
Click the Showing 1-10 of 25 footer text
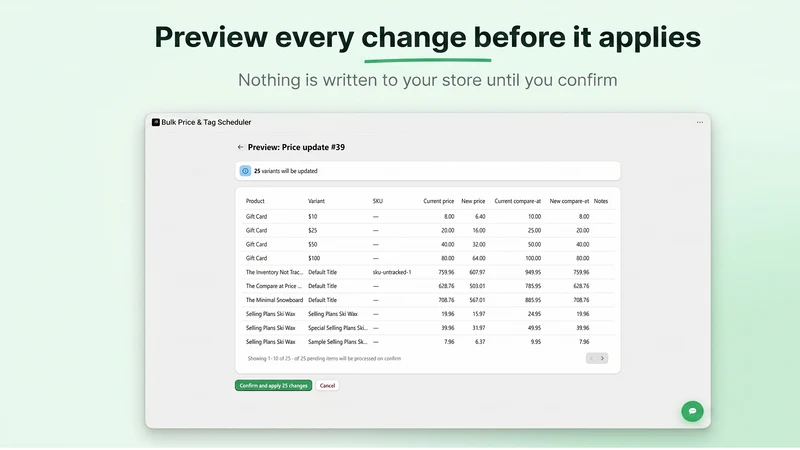click(324, 359)
